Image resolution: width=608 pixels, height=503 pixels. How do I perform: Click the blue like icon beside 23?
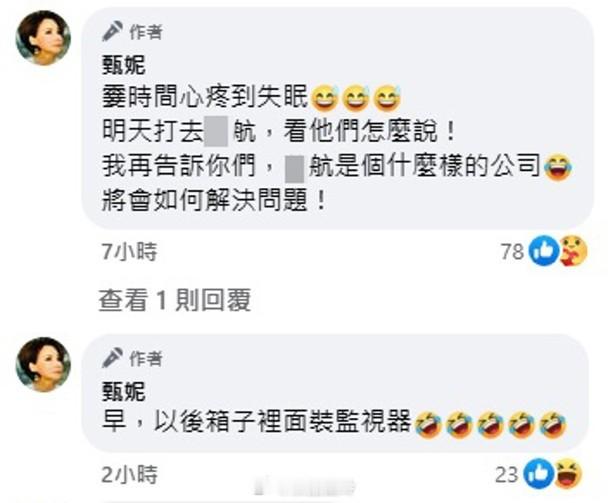tap(538, 474)
